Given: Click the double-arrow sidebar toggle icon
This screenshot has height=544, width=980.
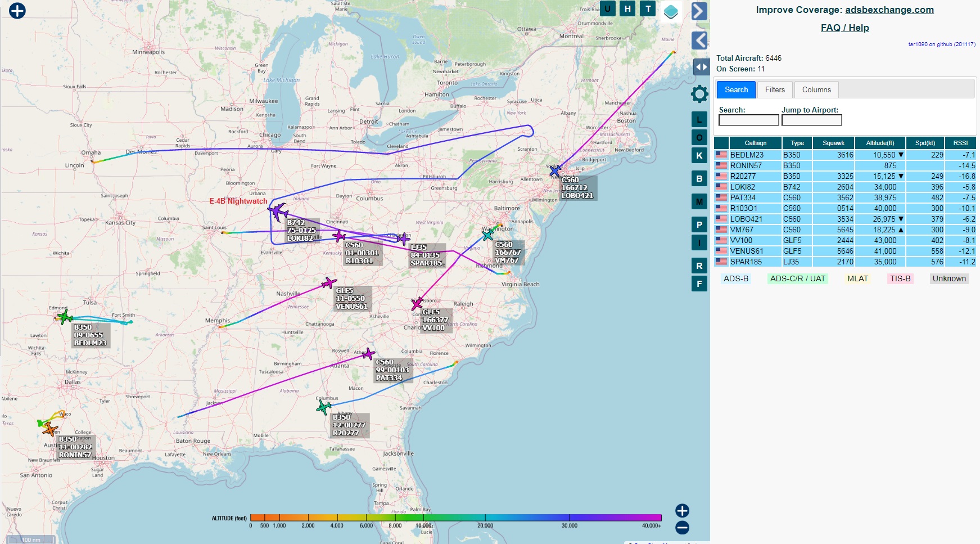Looking at the screenshot, I should [x=701, y=67].
